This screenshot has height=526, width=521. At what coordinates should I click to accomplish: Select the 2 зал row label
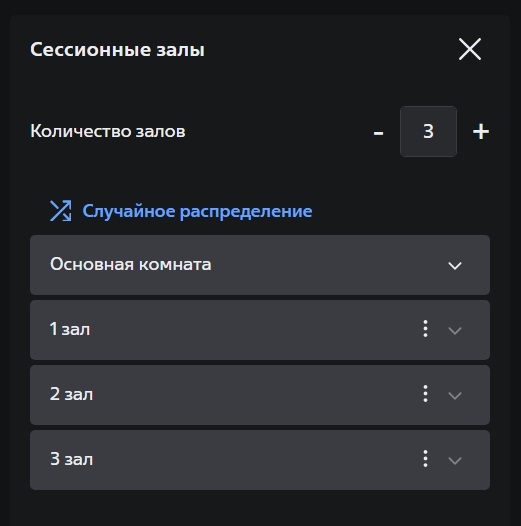coord(71,394)
